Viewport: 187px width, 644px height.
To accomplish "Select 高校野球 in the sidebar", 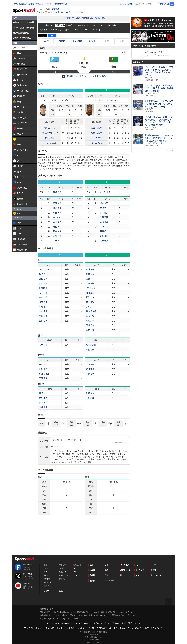I will coord(24,59).
